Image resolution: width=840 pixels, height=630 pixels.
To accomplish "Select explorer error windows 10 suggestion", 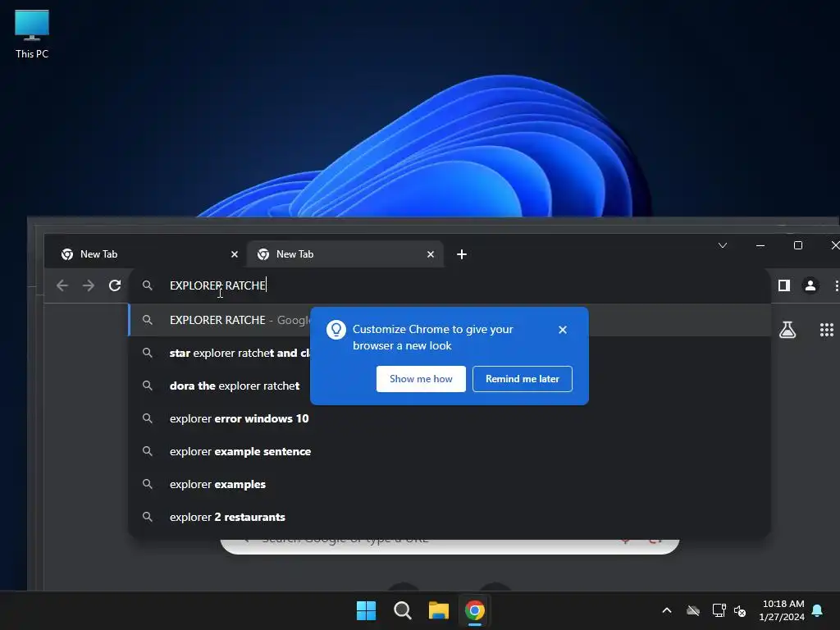I will pos(450,418).
